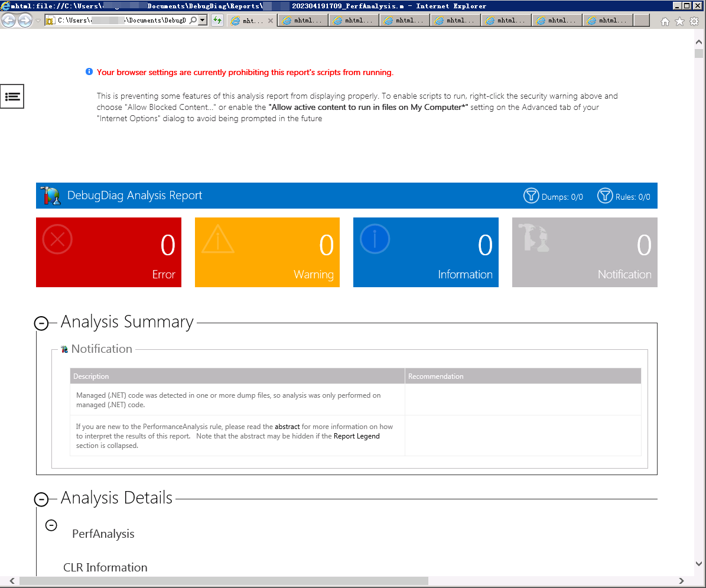Click the vertical scrollbar down arrow
Image resolution: width=706 pixels, height=588 pixels.
pos(699,564)
